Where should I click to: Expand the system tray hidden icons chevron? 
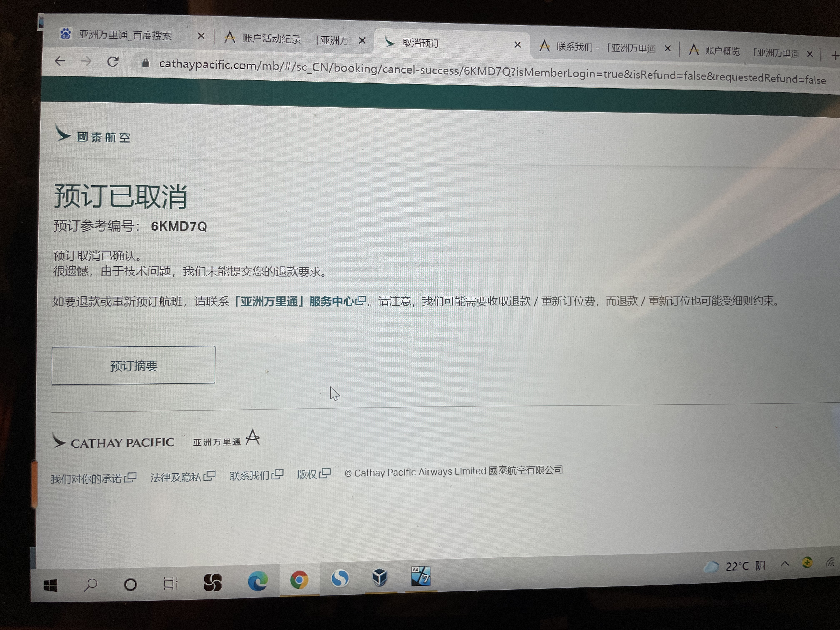point(785,564)
